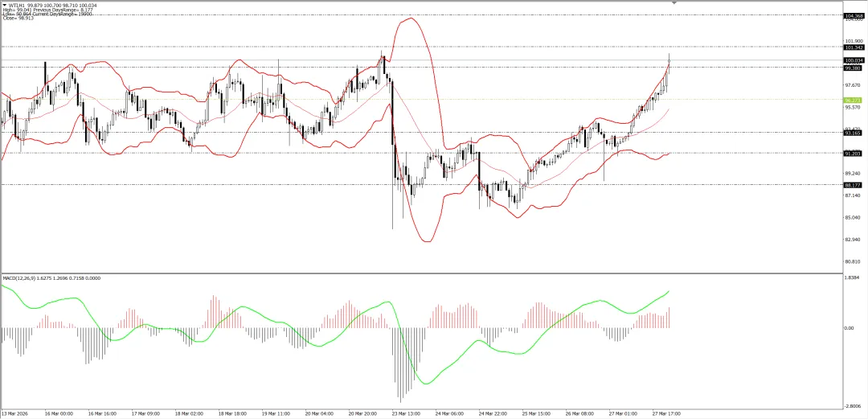Viewport: 868px width, 419px height.
Task: Click the WTI,H1 symbol title text
Action: tap(15, 6)
